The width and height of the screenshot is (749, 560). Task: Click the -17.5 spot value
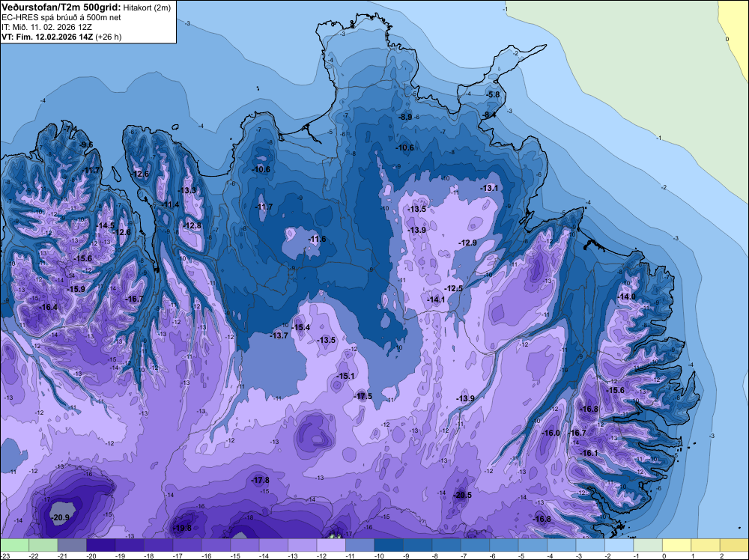click(x=363, y=396)
